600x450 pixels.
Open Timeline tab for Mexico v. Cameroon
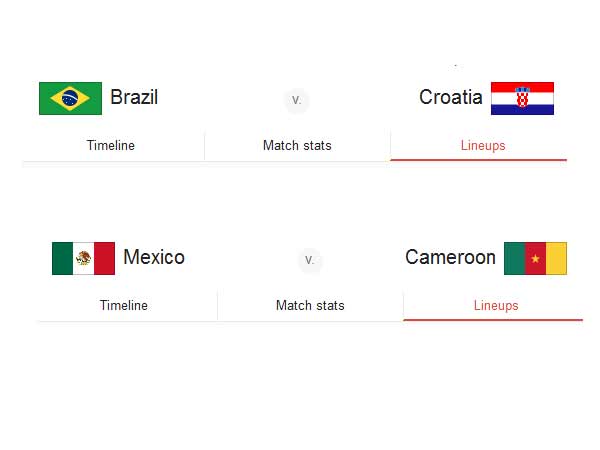pos(123,306)
